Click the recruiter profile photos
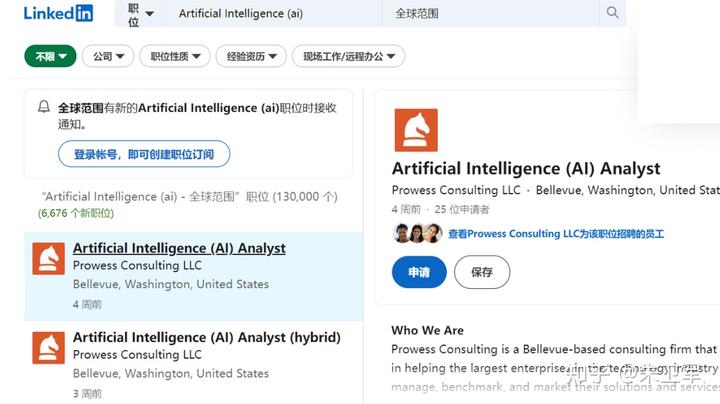 click(x=417, y=233)
